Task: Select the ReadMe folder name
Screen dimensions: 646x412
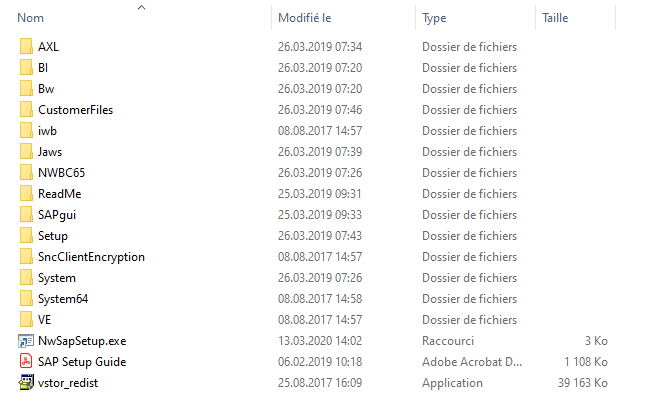Action: point(59,194)
